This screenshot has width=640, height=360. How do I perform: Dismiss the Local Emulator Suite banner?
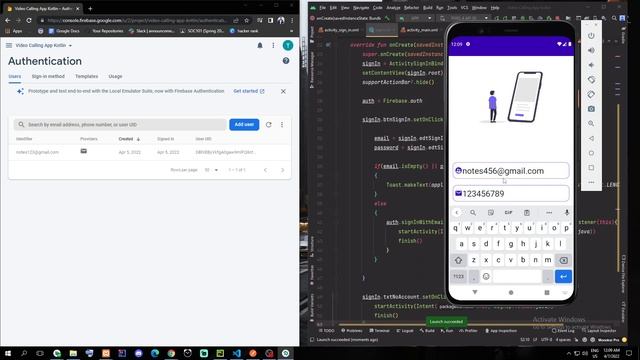283,91
